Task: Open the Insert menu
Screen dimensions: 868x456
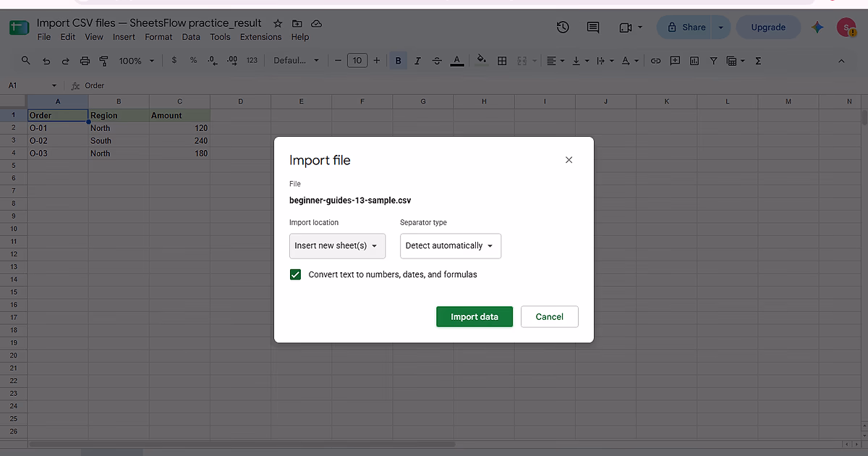Action: [x=124, y=37]
